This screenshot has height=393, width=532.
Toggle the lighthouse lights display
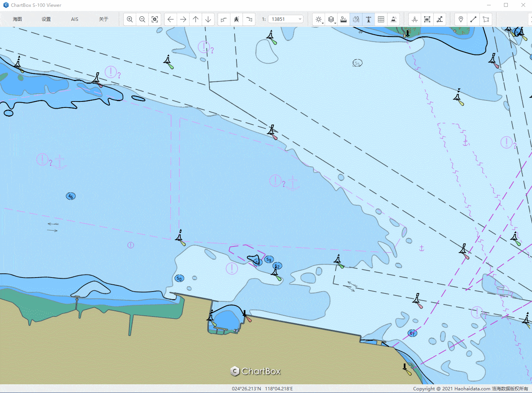(369, 19)
